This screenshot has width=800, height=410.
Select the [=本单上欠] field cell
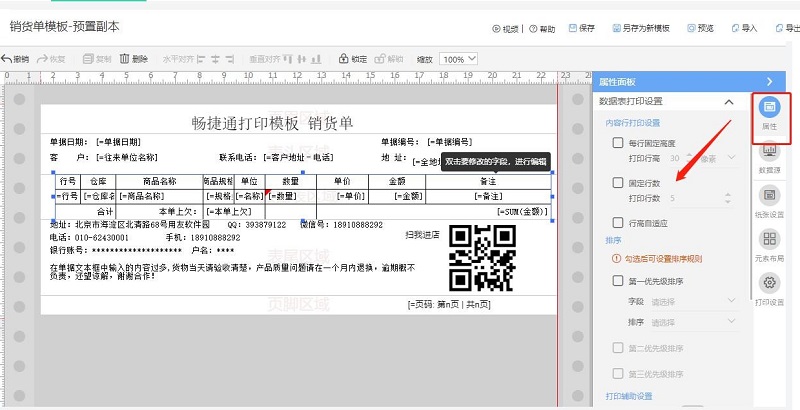pyautogui.click(x=234, y=211)
